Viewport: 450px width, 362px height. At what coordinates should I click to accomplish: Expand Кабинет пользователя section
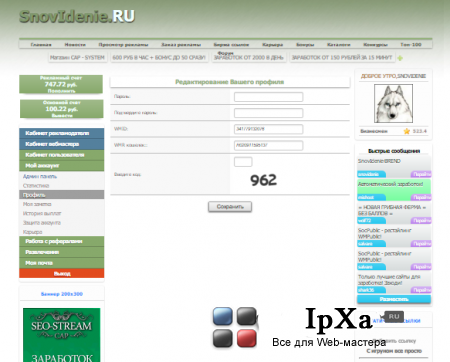tap(62, 155)
